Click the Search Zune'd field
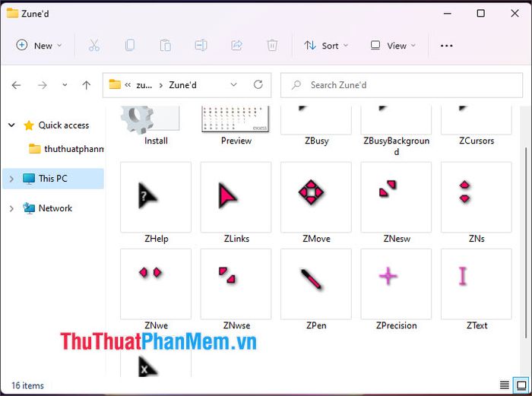Image resolution: width=532 pixels, height=396 pixels. click(401, 85)
